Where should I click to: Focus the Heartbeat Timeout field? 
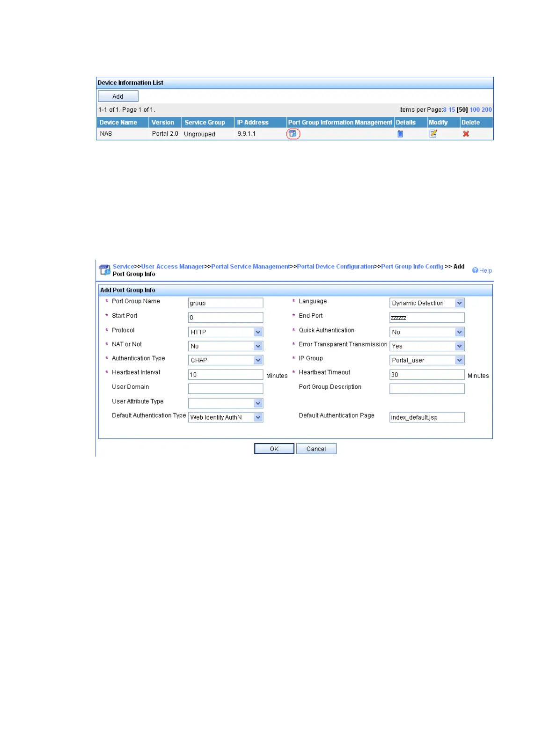pos(427,375)
